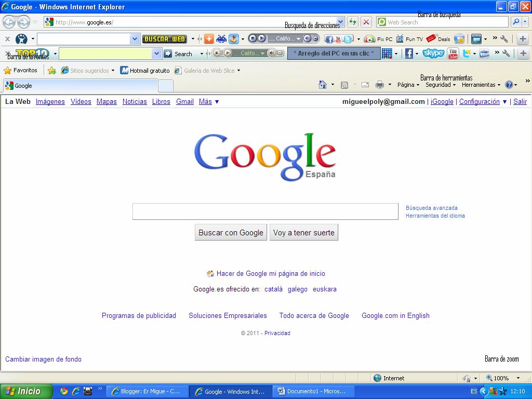Click the Google search text field
This screenshot has width=532, height=399.
point(265,211)
